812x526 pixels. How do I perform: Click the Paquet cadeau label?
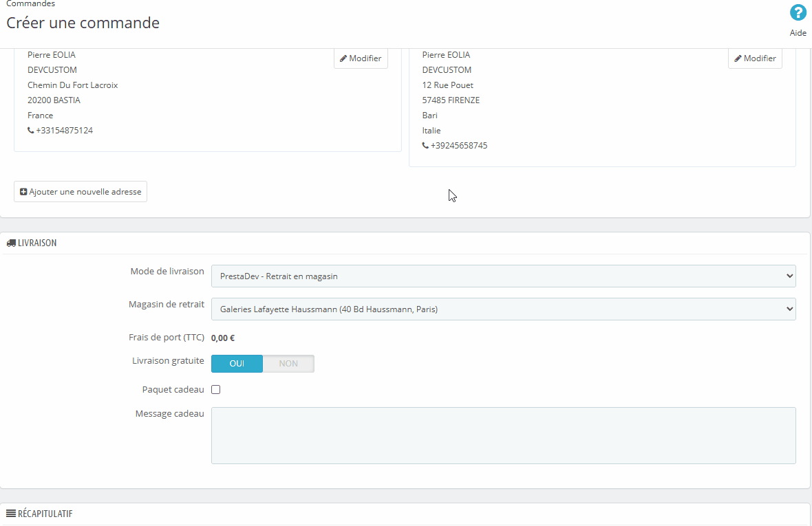(x=173, y=389)
